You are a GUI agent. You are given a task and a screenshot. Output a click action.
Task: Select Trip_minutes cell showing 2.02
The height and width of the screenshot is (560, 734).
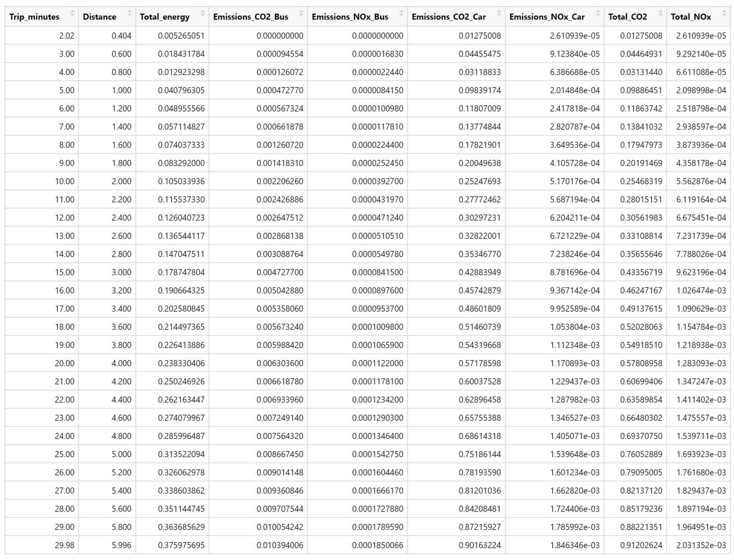67,36
